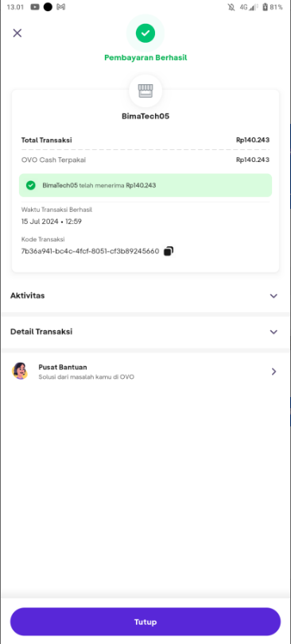Tap the battery icon in status bar
This screenshot has height=644, width=291.
(x=265, y=7)
